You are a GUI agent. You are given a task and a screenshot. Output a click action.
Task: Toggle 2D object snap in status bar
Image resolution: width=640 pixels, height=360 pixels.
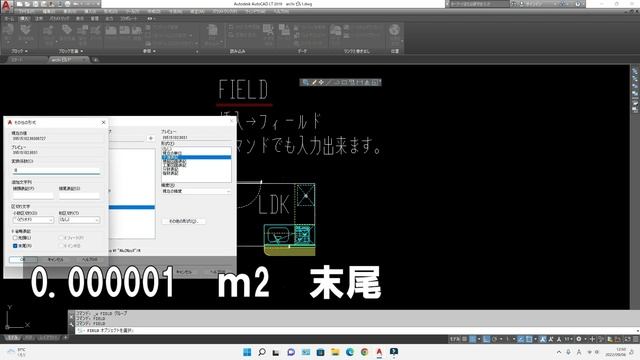529,339
